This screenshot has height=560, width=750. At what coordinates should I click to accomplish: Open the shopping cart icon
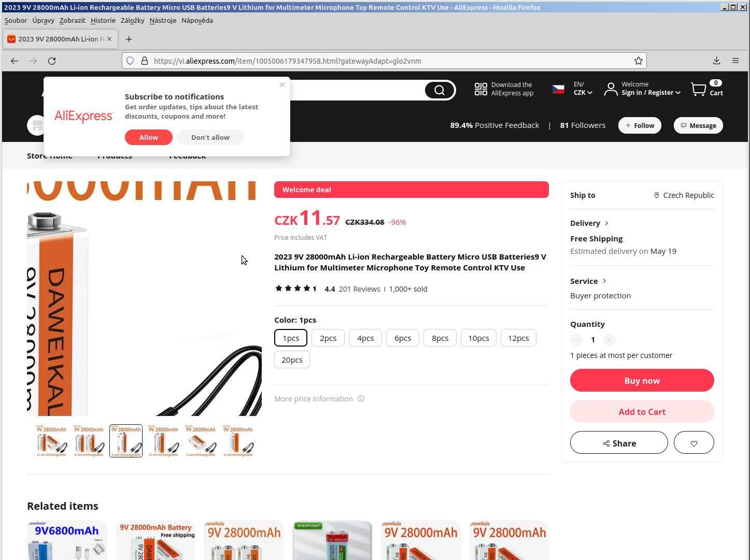pos(698,89)
